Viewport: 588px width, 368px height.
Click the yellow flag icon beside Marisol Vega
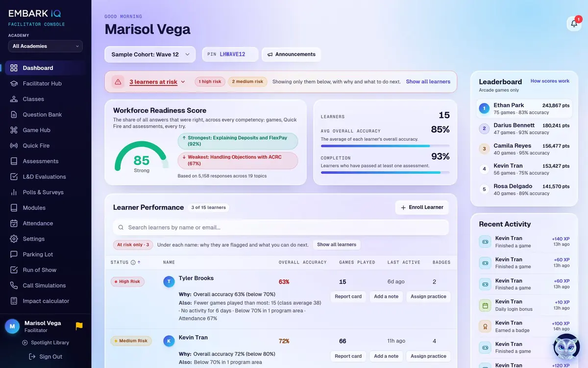click(79, 326)
